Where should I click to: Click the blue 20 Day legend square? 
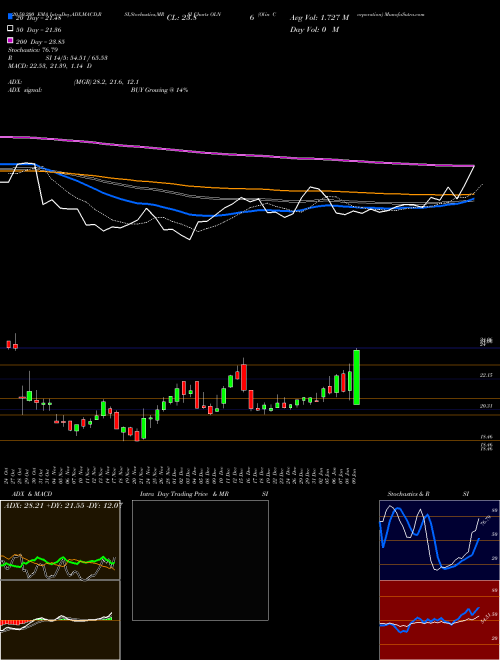click(x=10, y=17)
